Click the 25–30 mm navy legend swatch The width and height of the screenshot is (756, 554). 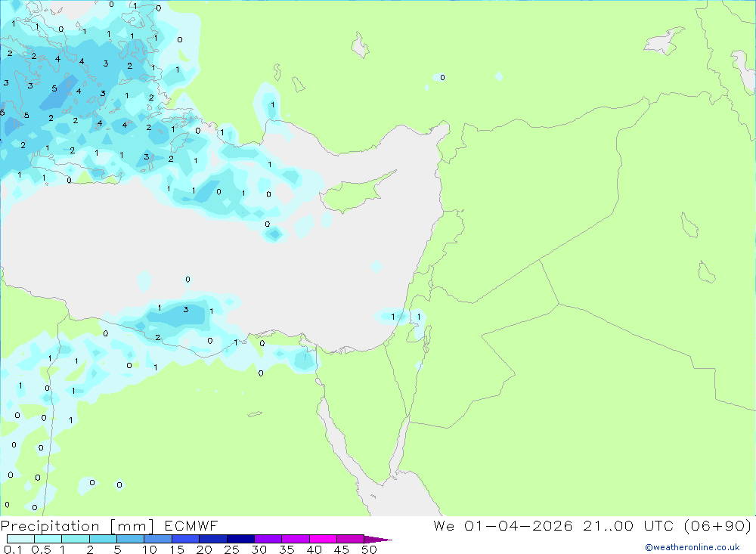240,539
